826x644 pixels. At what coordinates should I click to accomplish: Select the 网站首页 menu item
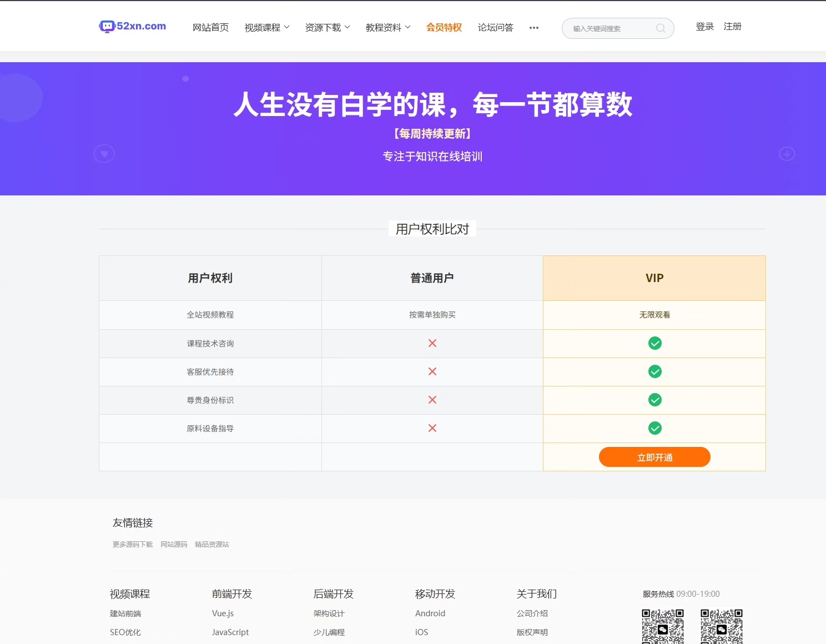[x=210, y=27]
